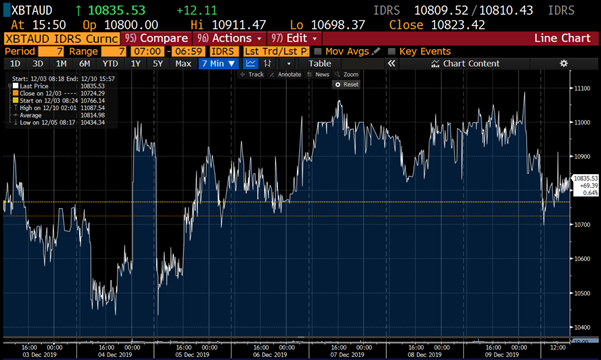Edit moving averages pencil icon
Image resolution: width=601 pixels, height=360 pixels.
pyautogui.click(x=376, y=51)
